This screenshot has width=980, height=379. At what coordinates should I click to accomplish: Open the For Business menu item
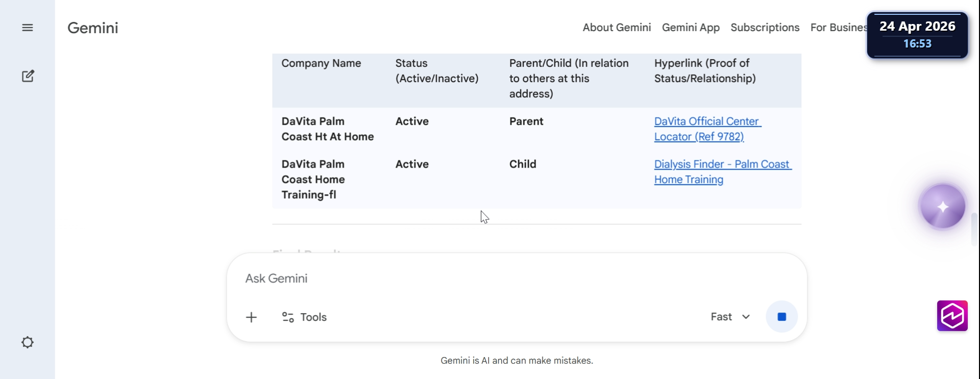pyautogui.click(x=839, y=28)
